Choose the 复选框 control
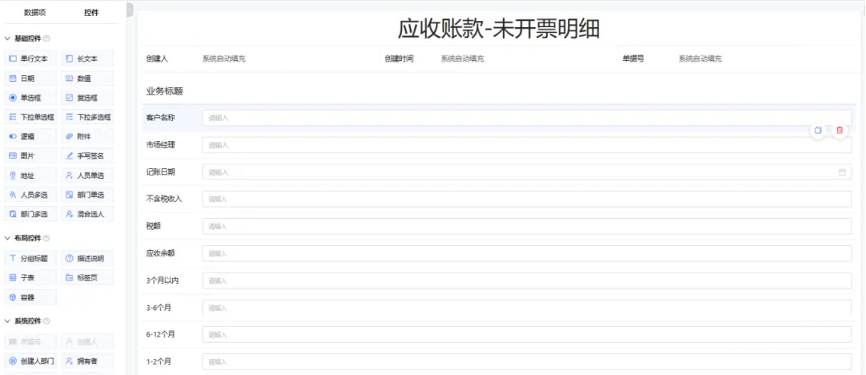This screenshot has height=375, width=866. (x=87, y=98)
